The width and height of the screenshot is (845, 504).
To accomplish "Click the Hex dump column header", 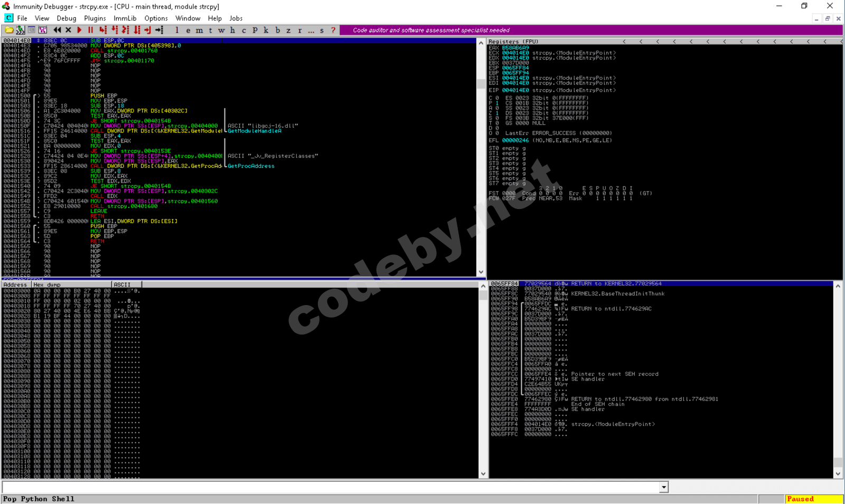I will [x=72, y=284].
